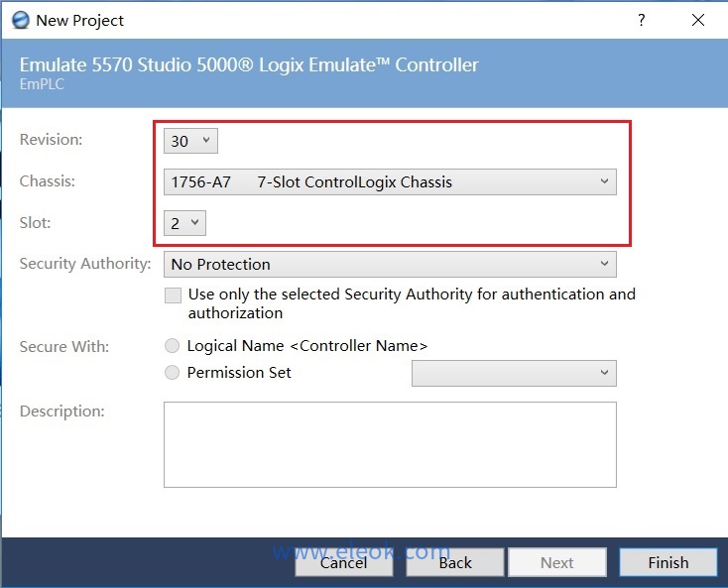Expand the Security Authority No Protection dropdown
Screen dimensions: 728x588
click(390, 265)
